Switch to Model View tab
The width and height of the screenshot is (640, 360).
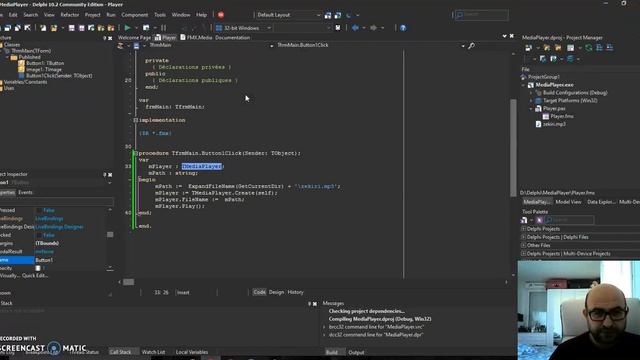click(x=568, y=202)
